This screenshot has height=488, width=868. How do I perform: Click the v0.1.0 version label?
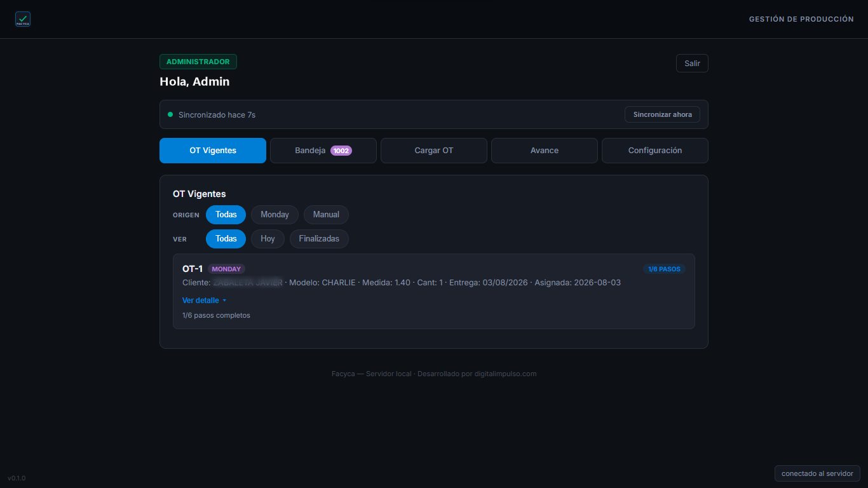click(x=17, y=478)
